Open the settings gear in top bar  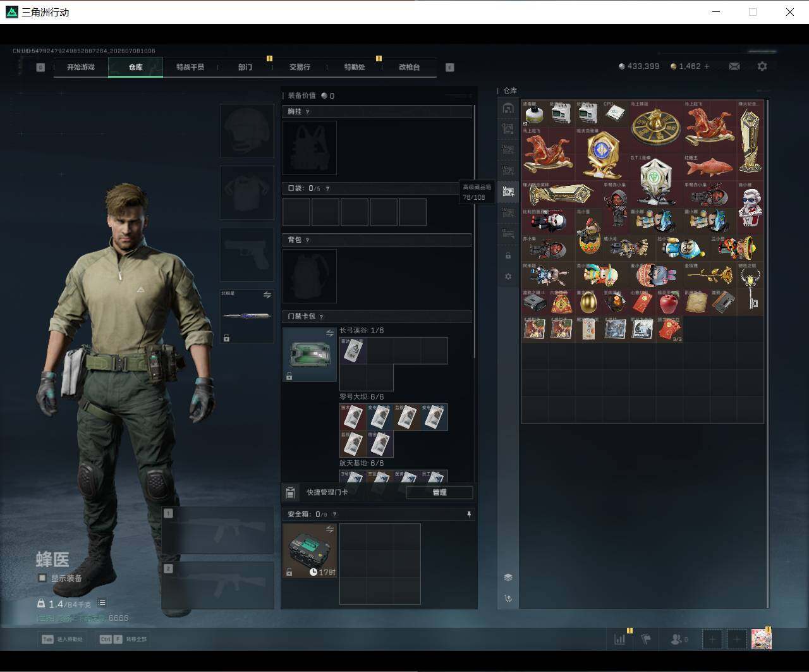tap(762, 66)
